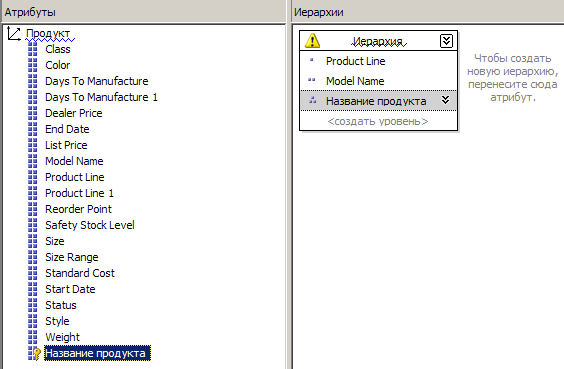Click the attribute icon beside Product Line in Атрибуты
The height and width of the screenshot is (369, 564).
pyautogui.click(x=33, y=177)
